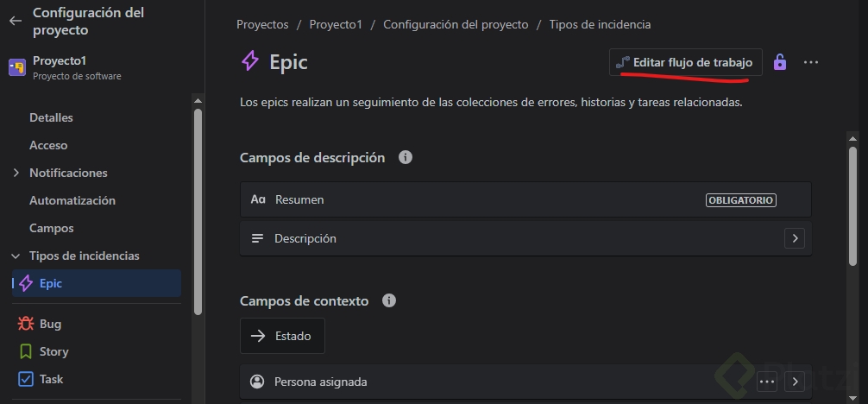
Task: Click the Estado field chip
Action: coord(282,336)
